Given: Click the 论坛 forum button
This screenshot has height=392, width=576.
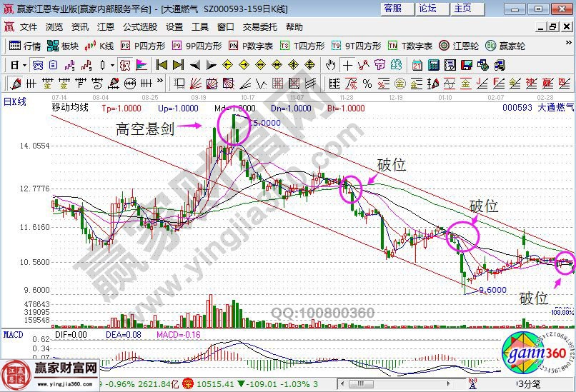Looking at the screenshot, I should [428, 9].
